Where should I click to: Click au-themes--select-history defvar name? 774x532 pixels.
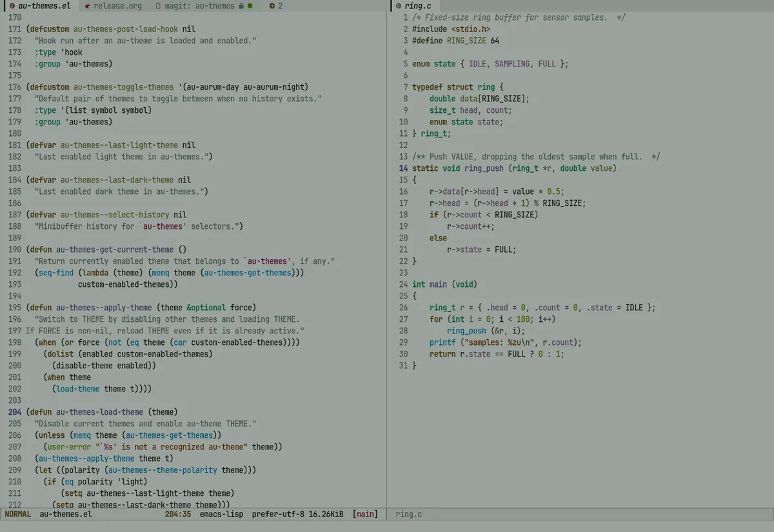(115, 215)
